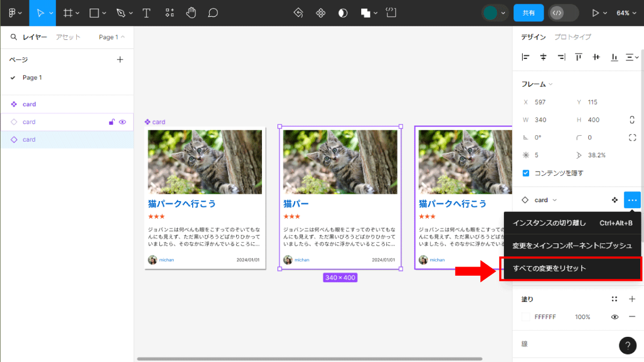The image size is (644, 362).
Task: Toggle the lock on card layer
Action: click(112, 122)
